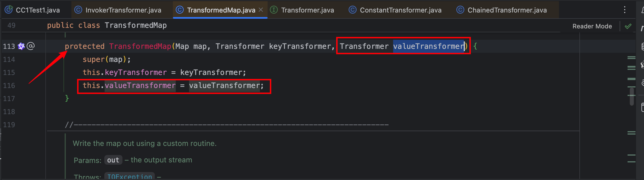The image size is (644, 180).
Task: Click the purple gutter icon on line 113
Action: pos(21,46)
